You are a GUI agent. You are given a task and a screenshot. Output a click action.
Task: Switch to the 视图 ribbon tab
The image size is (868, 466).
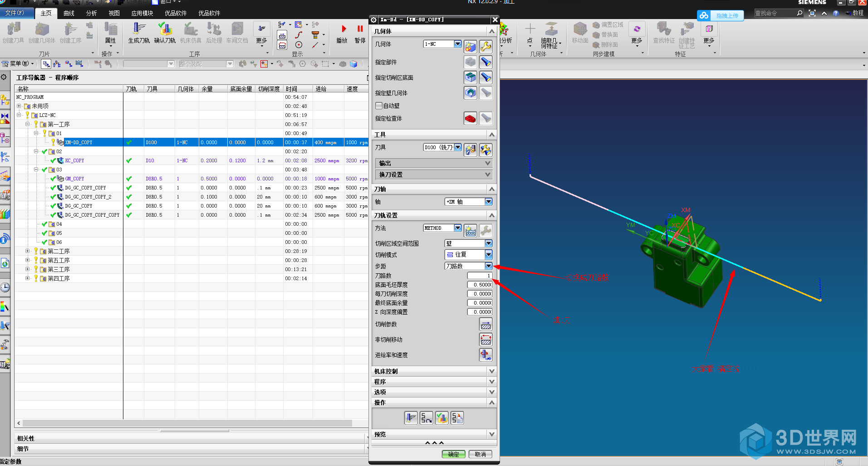(114, 13)
